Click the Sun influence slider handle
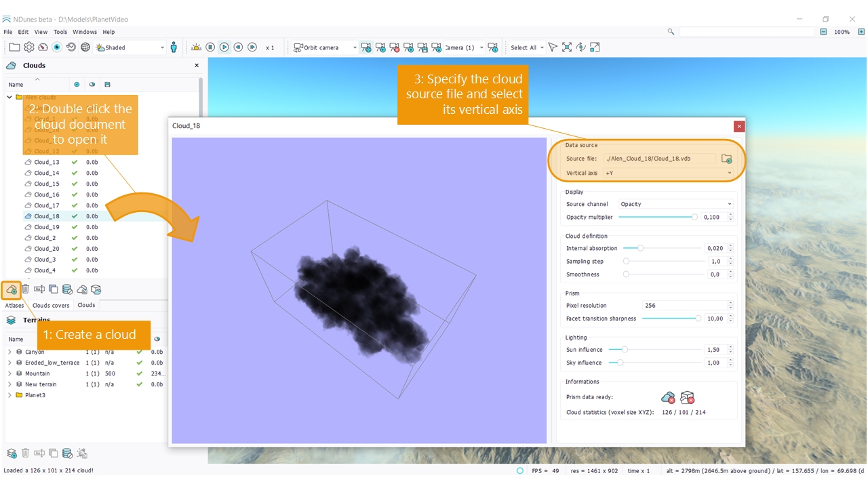The width and height of the screenshot is (868, 488). 625,350
